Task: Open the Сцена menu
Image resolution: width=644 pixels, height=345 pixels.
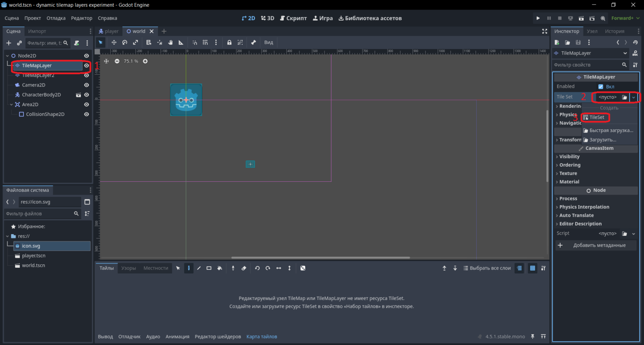Action: (x=12, y=18)
